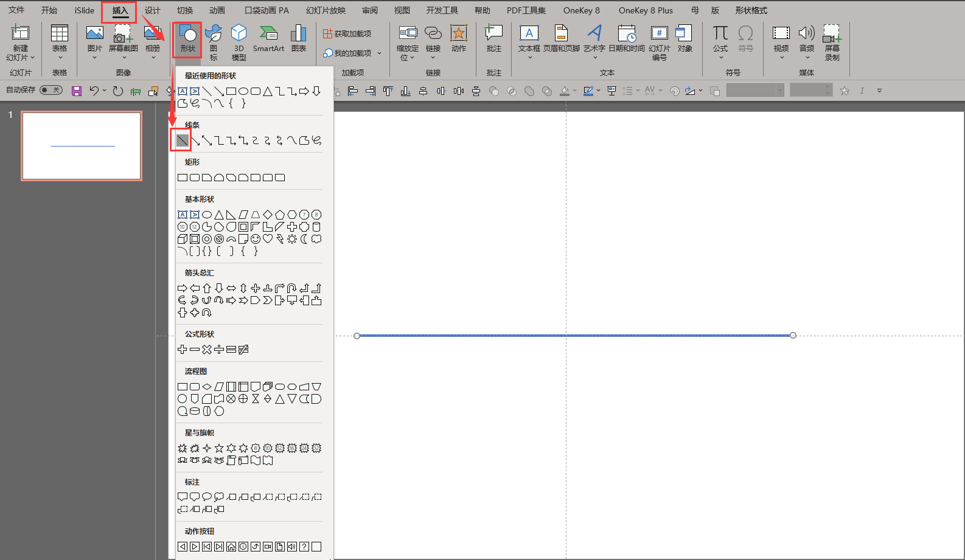Expand the 我的加载项 dropdown

click(379, 53)
